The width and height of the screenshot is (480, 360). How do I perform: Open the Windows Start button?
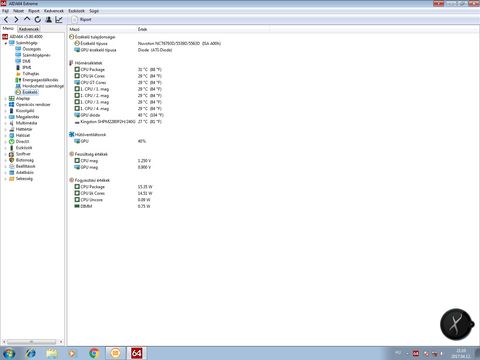(x=9, y=353)
